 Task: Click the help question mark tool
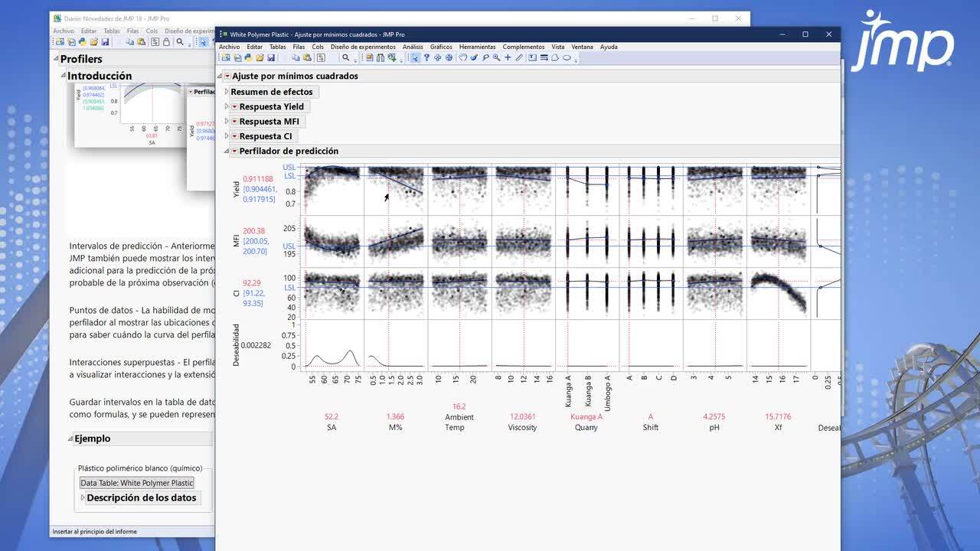[426, 58]
